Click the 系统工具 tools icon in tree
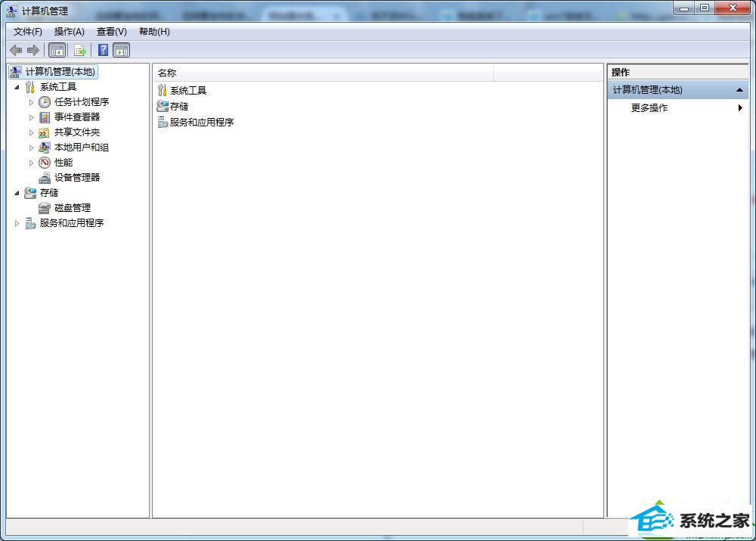Viewport: 756px width, 541px height. tap(30, 87)
